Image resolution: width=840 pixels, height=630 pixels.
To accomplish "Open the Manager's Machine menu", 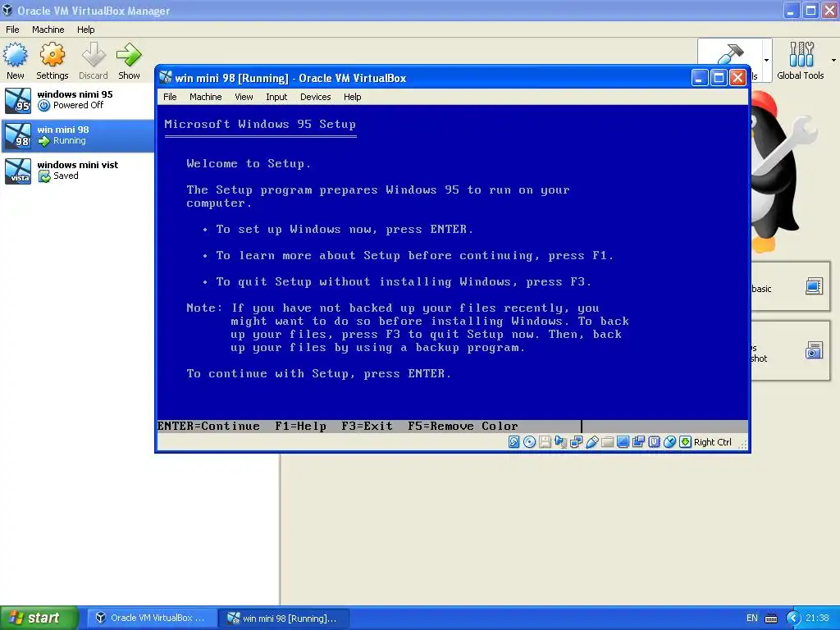I will (x=48, y=30).
